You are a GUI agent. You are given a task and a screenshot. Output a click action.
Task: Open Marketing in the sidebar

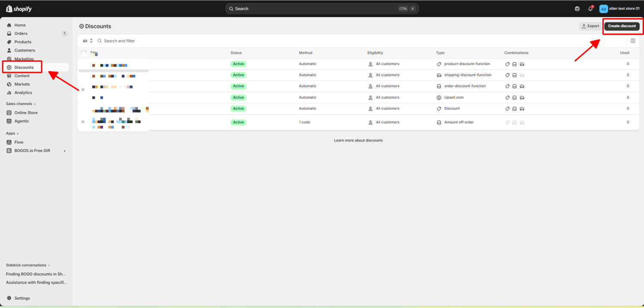pos(24,59)
